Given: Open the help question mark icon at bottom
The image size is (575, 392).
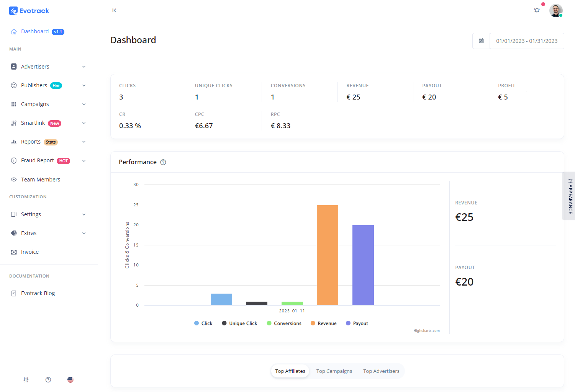Looking at the screenshot, I should click(x=48, y=379).
